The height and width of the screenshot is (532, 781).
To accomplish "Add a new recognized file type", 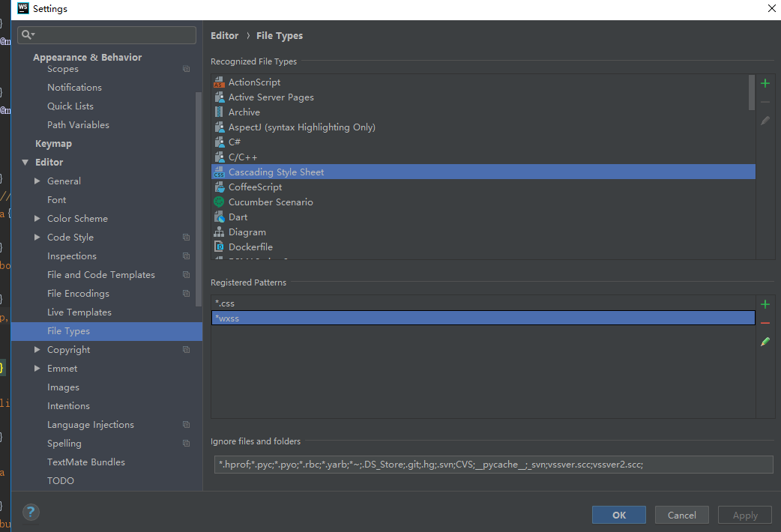I will tap(765, 83).
